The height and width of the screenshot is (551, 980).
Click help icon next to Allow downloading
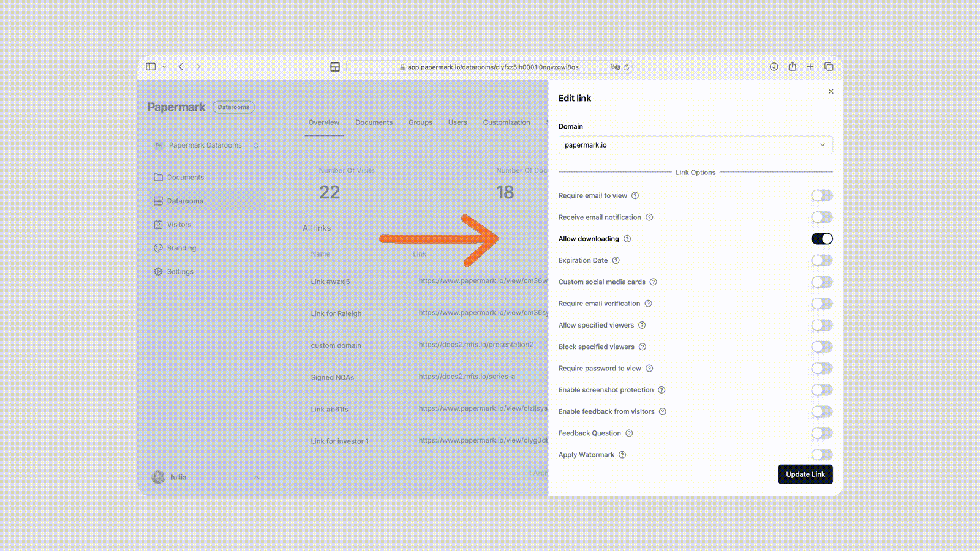point(627,239)
